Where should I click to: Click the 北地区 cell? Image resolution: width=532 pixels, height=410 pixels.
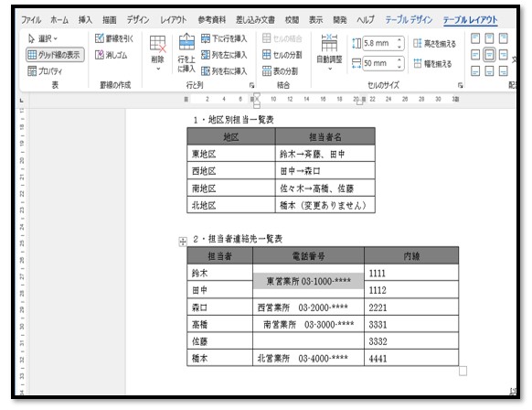(x=231, y=205)
